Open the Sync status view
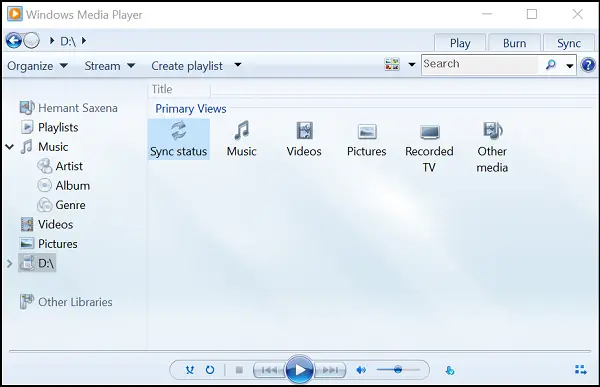Image resolution: width=600 pixels, height=387 pixels. [178, 139]
